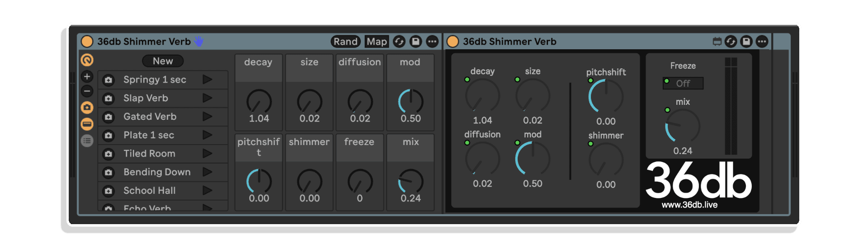Open the right device's ellipsis options menu
The height and width of the screenshot is (249, 868).
[762, 42]
